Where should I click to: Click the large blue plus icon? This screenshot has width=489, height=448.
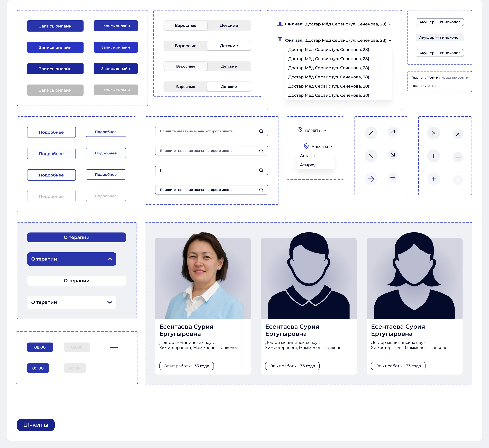pyautogui.click(x=433, y=179)
